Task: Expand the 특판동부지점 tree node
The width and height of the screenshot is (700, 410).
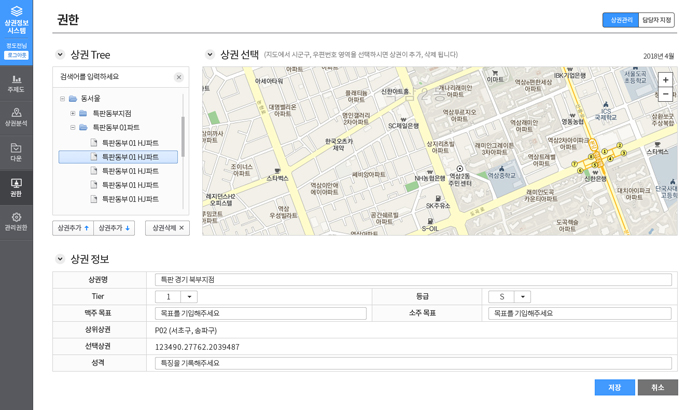Action: (72, 114)
